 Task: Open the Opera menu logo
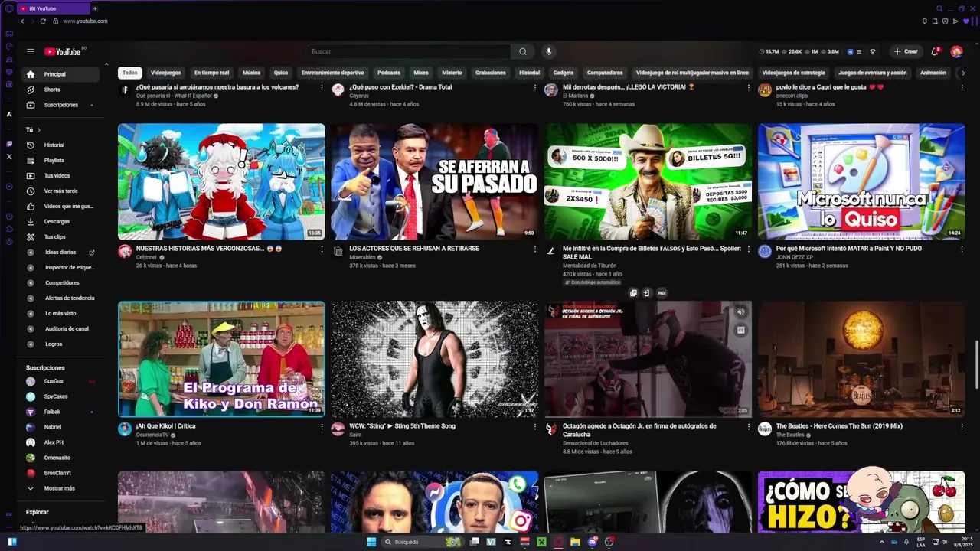tap(8, 8)
